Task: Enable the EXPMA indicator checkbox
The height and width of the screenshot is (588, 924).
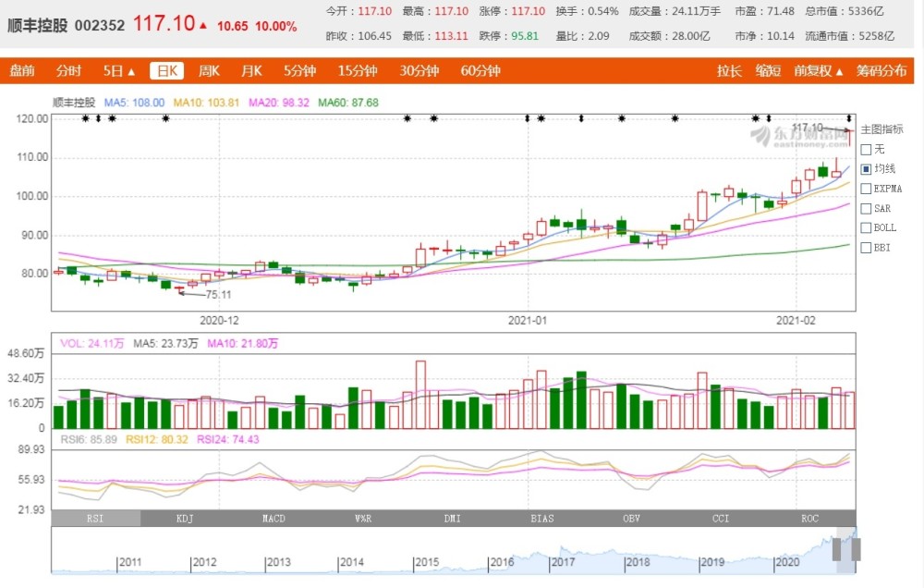Action: (867, 189)
